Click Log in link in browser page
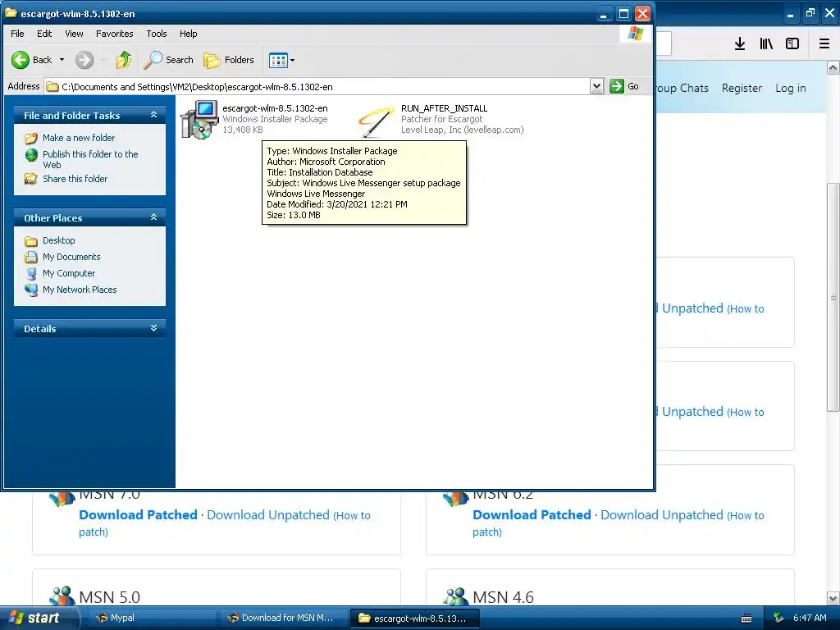 pos(790,88)
